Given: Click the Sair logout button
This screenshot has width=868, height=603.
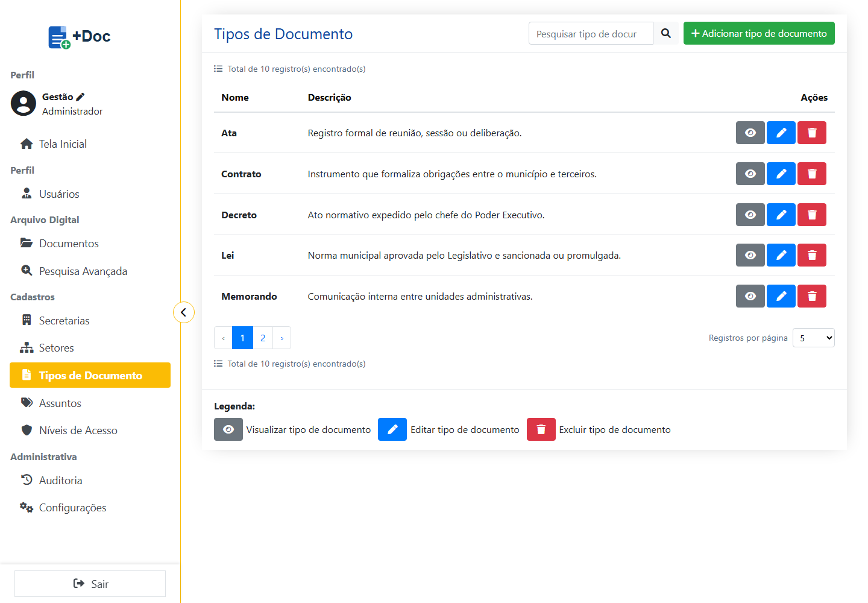Looking at the screenshot, I should point(90,584).
